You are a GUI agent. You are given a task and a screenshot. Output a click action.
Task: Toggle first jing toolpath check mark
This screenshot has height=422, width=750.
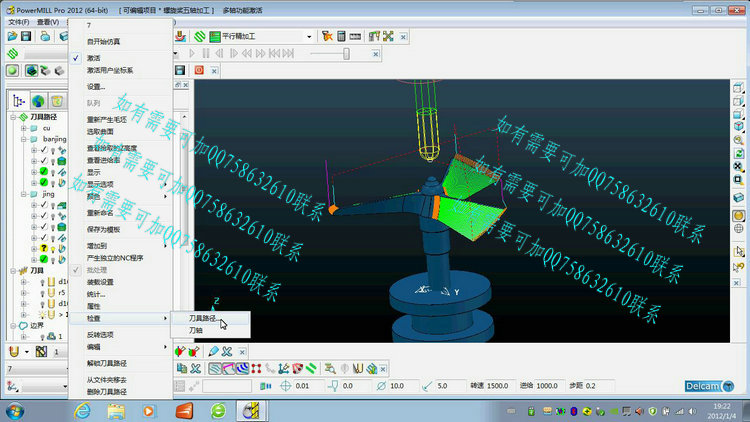click(x=44, y=205)
